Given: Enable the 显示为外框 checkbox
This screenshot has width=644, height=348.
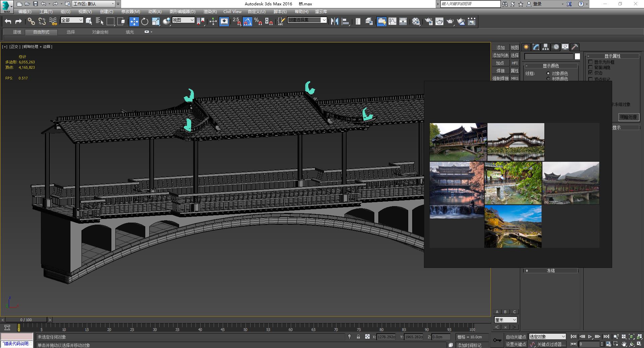Looking at the screenshot, I should [591, 62].
